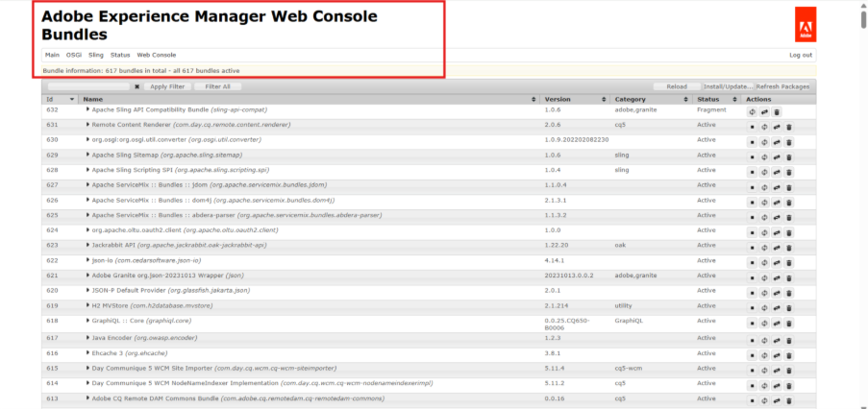
Task: Stop the ServiceMix dom4j bundle
Action: pyautogui.click(x=752, y=203)
